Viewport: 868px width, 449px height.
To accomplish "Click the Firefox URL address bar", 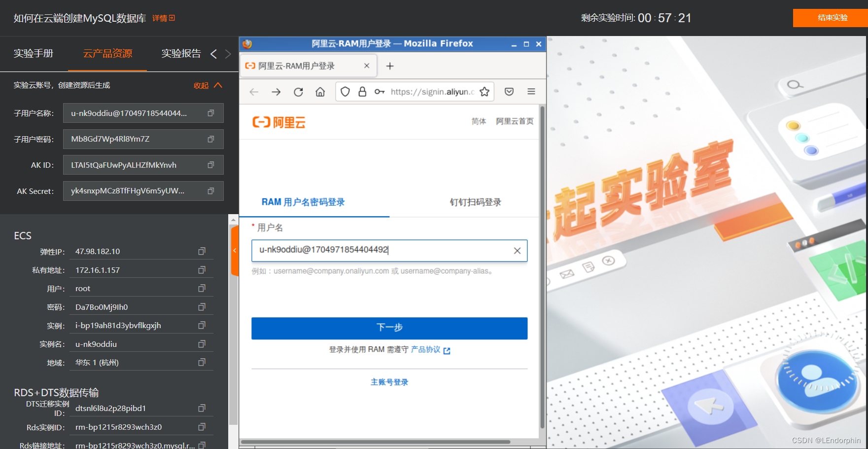I will [x=432, y=92].
